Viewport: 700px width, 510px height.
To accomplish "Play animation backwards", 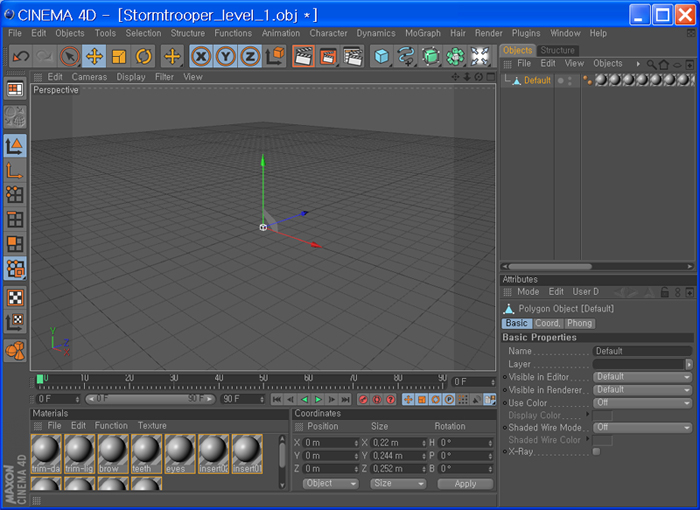I will tap(304, 399).
